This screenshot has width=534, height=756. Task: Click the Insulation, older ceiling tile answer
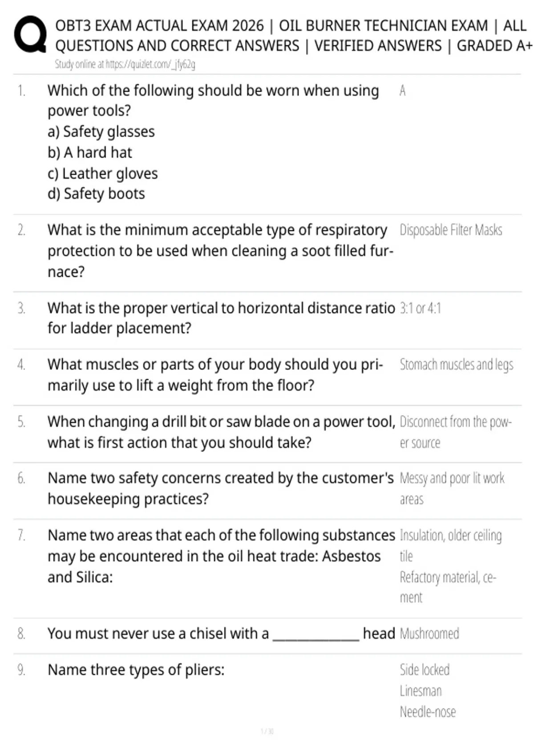click(451, 546)
